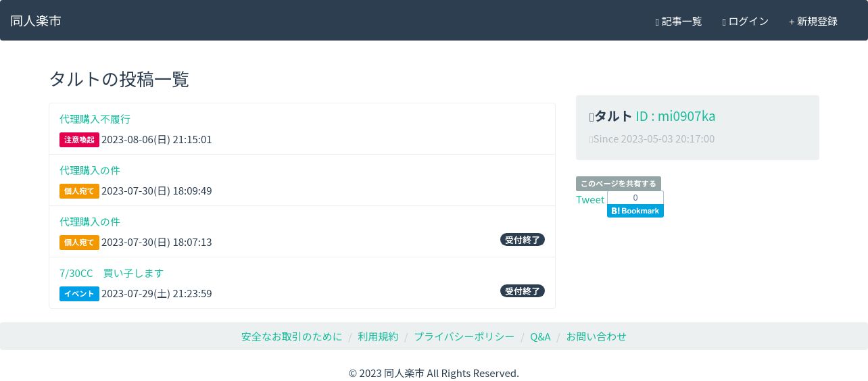Viewport: 868px width, 381px height.
Task: Click the タルト user name in profile card
Action: (613, 116)
